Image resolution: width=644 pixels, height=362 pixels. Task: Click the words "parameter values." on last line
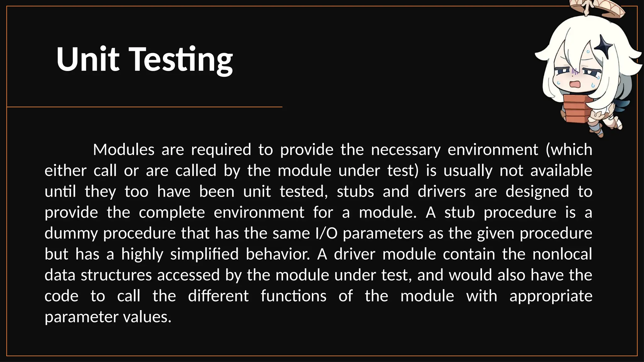pyautogui.click(x=108, y=317)
